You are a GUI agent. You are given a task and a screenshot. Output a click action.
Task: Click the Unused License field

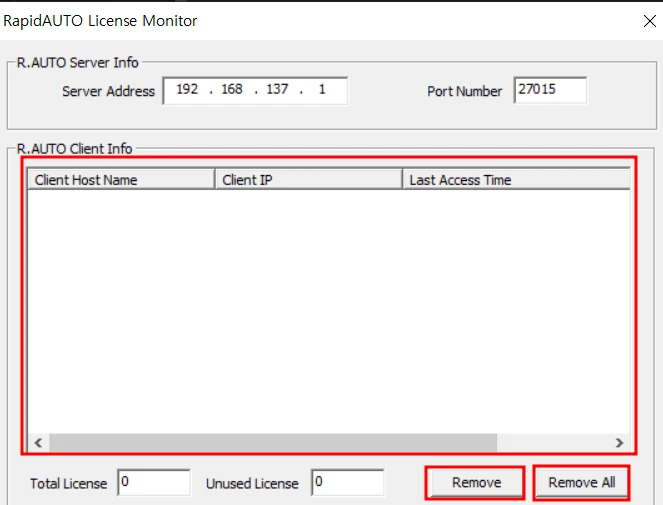tap(347, 483)
